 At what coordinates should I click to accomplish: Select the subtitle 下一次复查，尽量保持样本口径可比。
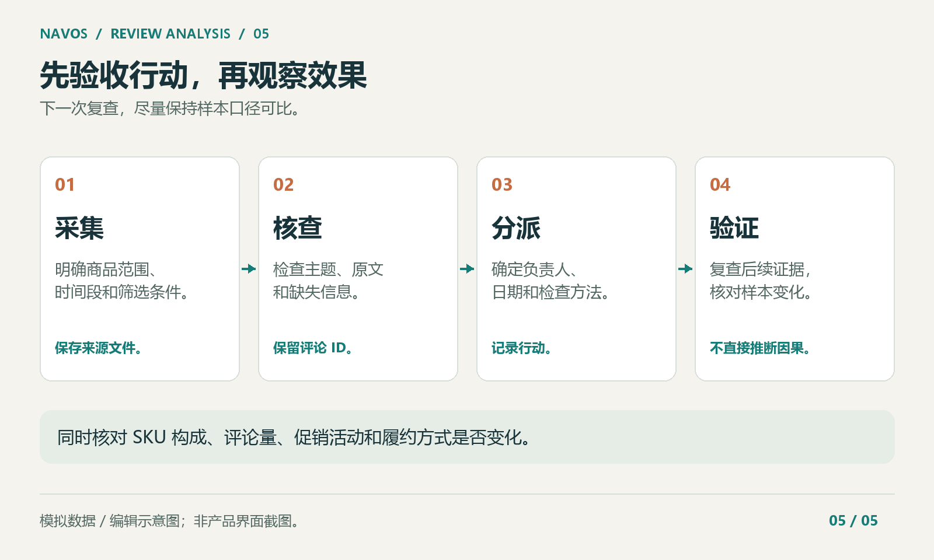pos(170,108)
